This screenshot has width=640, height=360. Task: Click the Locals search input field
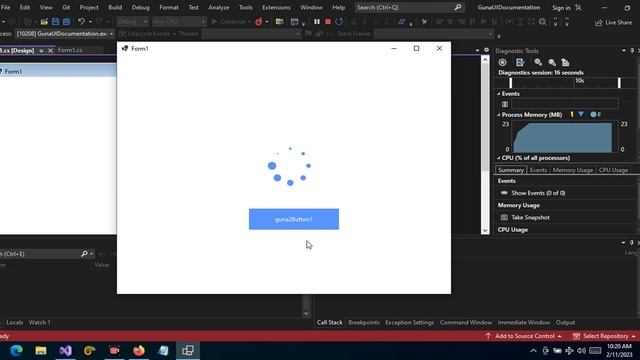40,254
